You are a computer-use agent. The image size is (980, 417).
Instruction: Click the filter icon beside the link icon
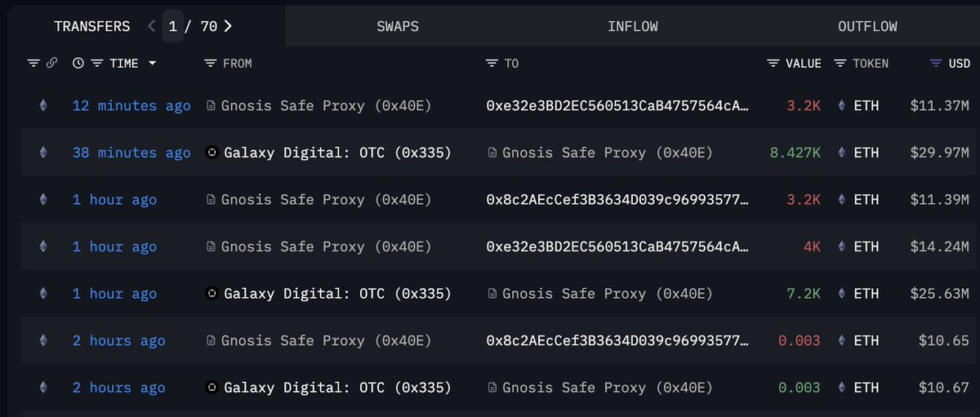pos(33,63)
